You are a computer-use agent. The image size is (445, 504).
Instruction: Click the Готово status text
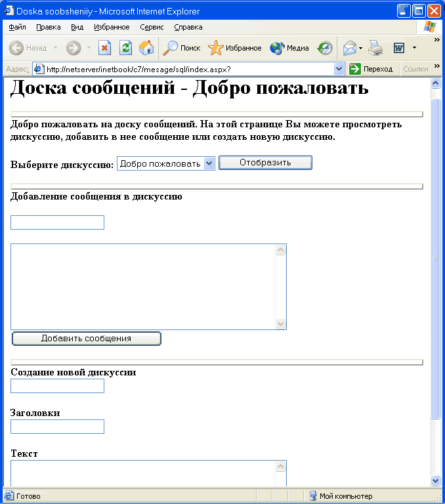(x=28, y=496)
